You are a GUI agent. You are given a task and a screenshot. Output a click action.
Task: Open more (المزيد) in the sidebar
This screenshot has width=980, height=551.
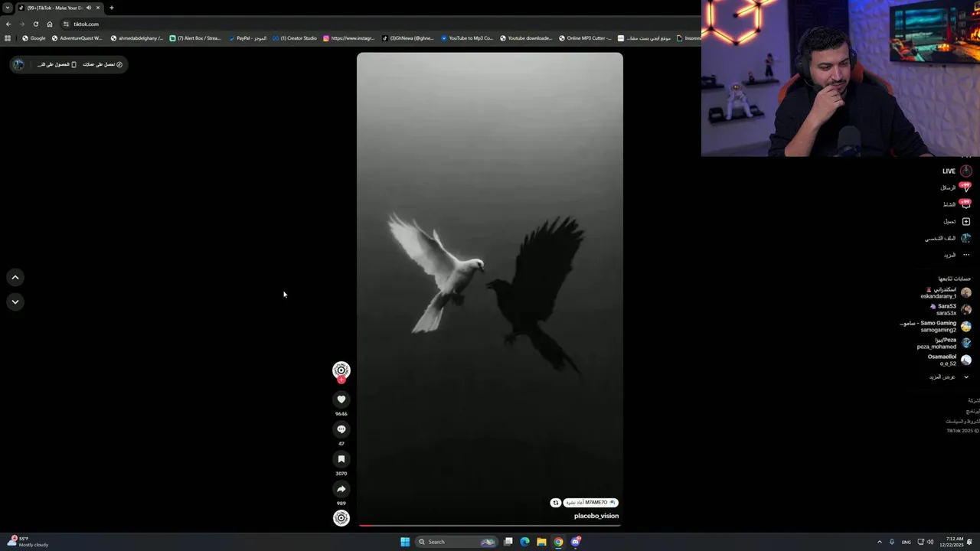click(x=957, y=255)
